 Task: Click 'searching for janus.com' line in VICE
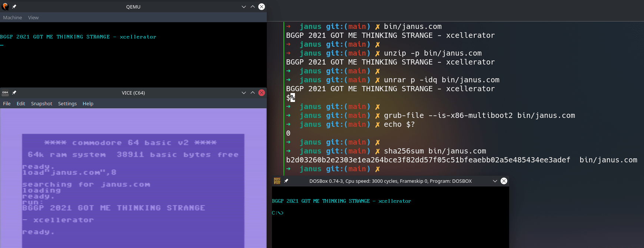point(86,184)
